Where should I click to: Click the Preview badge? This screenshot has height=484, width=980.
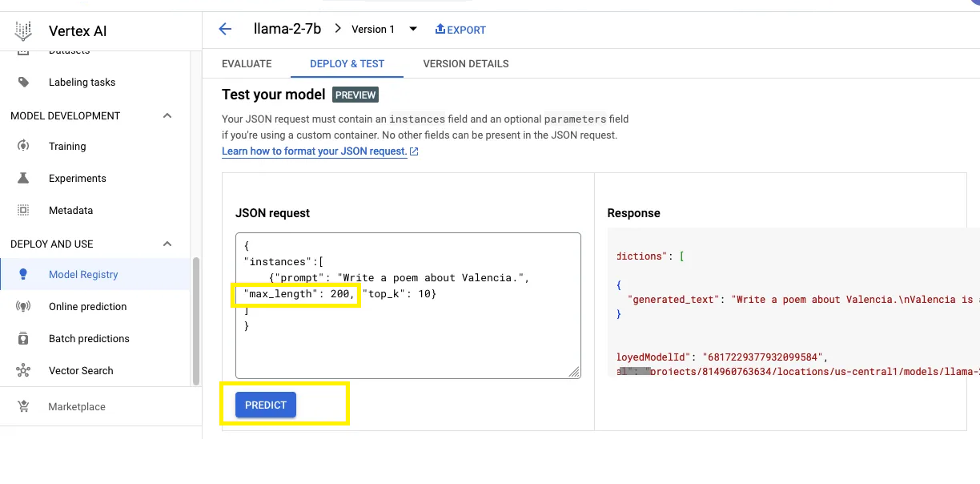[355, 95]
